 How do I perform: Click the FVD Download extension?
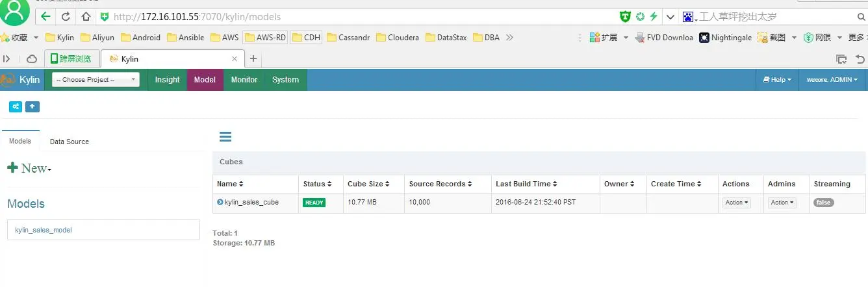(663, 37)
